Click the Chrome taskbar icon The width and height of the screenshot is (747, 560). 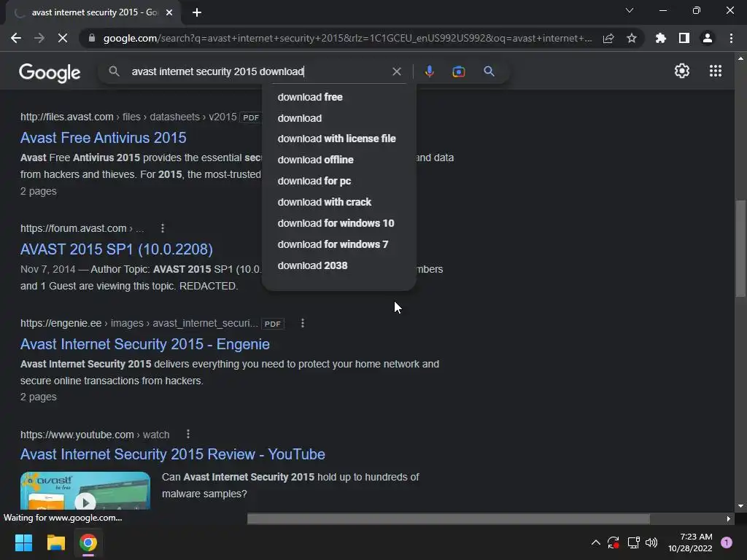tap(88, 542)
